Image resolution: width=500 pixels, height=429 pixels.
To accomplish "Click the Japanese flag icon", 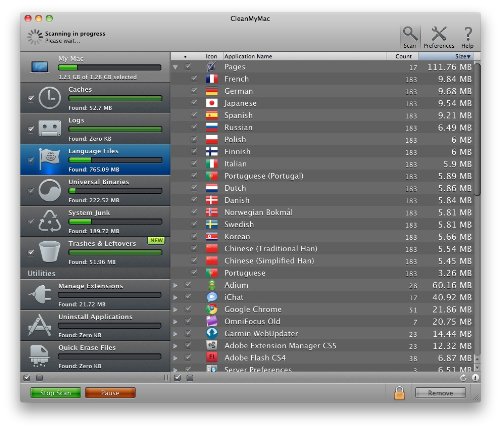I will [212, 103].
